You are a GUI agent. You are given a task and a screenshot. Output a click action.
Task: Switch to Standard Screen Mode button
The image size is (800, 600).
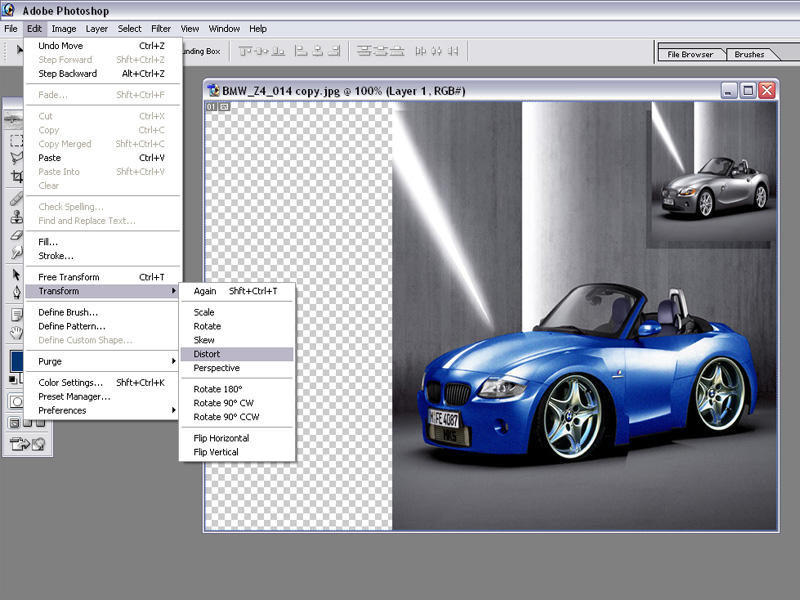(x=14, y=423)
